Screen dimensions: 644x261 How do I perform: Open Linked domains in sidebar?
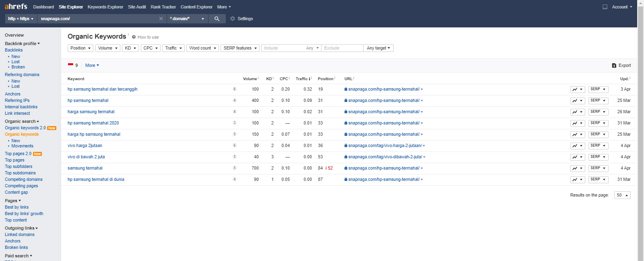coord(20,234)
